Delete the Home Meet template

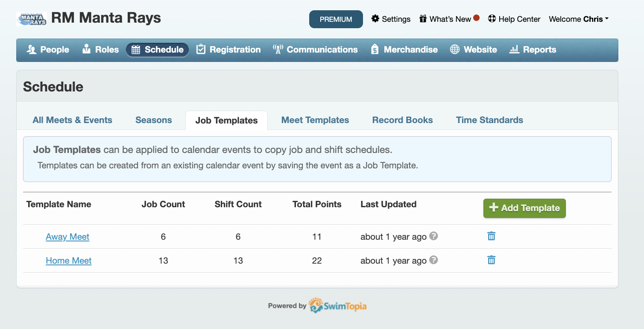[x=491, y=260]
